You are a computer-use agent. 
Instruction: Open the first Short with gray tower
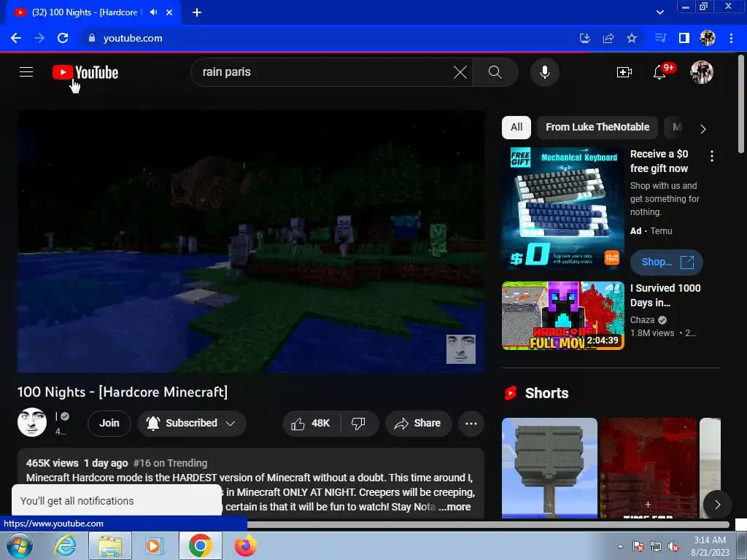pyautogui.click(x=549, y=468)
